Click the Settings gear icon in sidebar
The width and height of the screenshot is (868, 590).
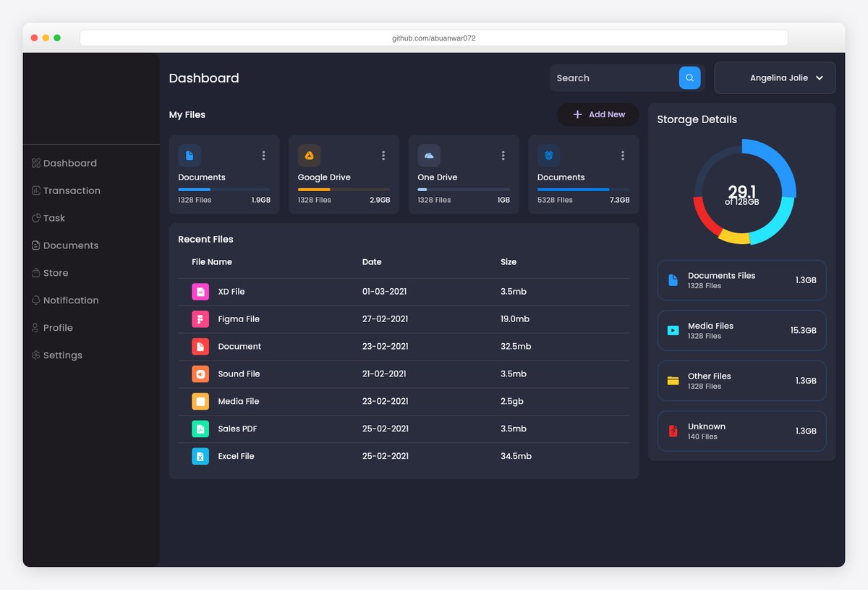point(35,355)
